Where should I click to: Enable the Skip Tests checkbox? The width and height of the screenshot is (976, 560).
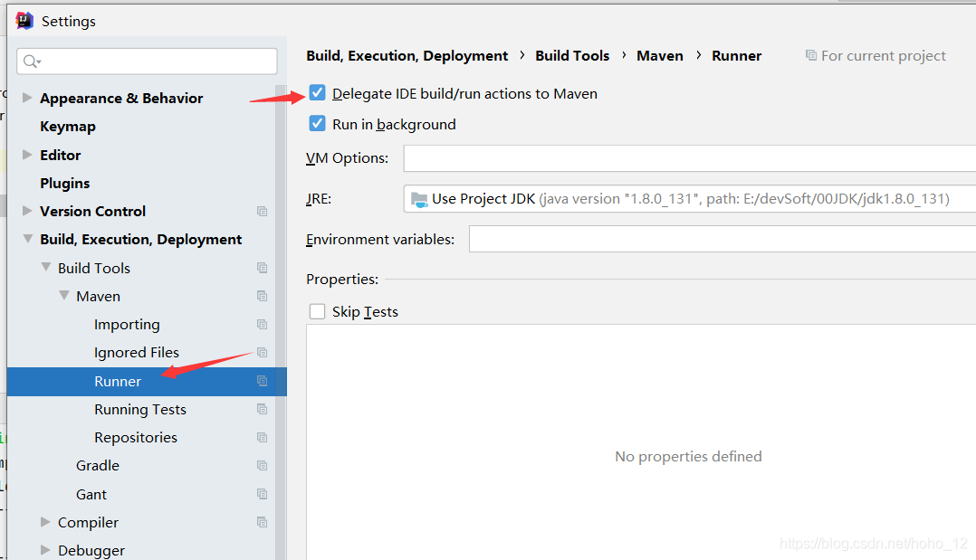pos(318,311)
